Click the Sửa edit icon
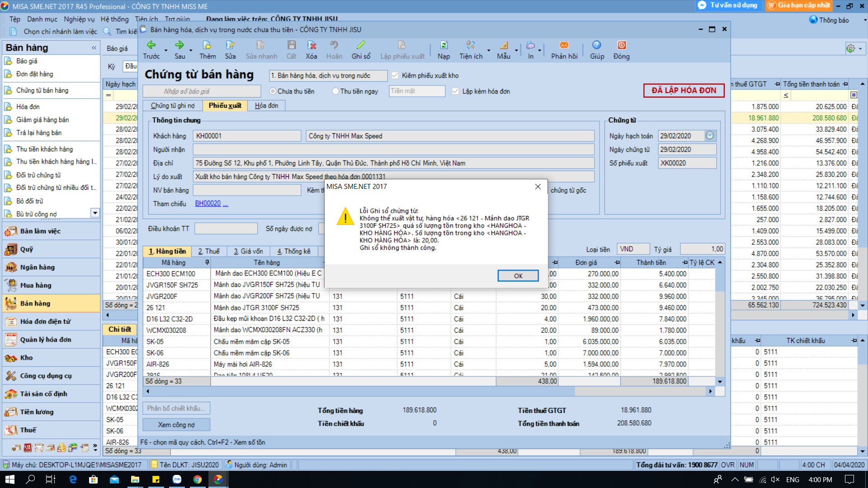 coord(230,45)
